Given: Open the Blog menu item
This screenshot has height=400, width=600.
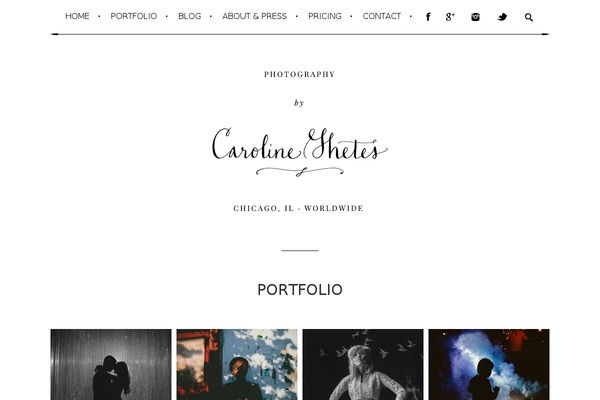Looking at the screenshot, I should click(x=189, y=16).
